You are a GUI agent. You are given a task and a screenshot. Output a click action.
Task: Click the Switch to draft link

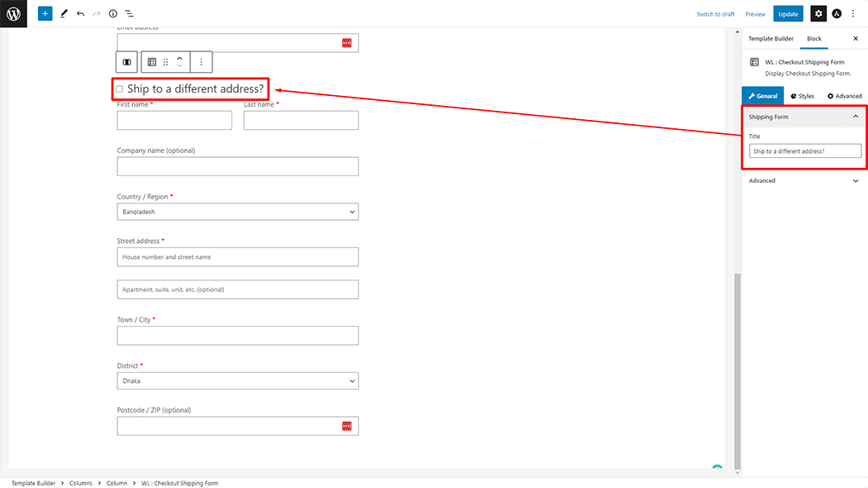(x=715, y=14)
